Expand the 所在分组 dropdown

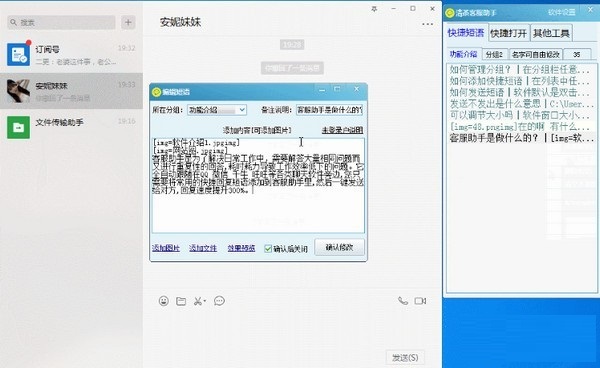242,110
